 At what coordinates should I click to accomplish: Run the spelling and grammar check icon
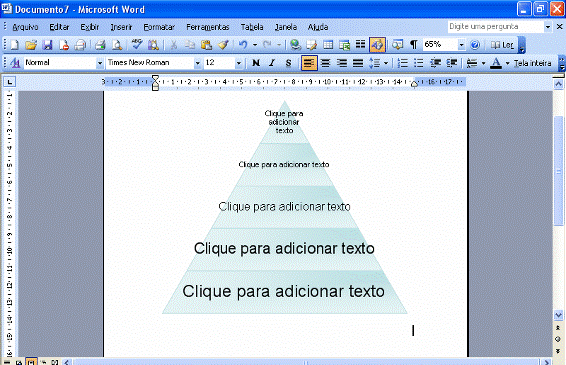click(137, 45)
